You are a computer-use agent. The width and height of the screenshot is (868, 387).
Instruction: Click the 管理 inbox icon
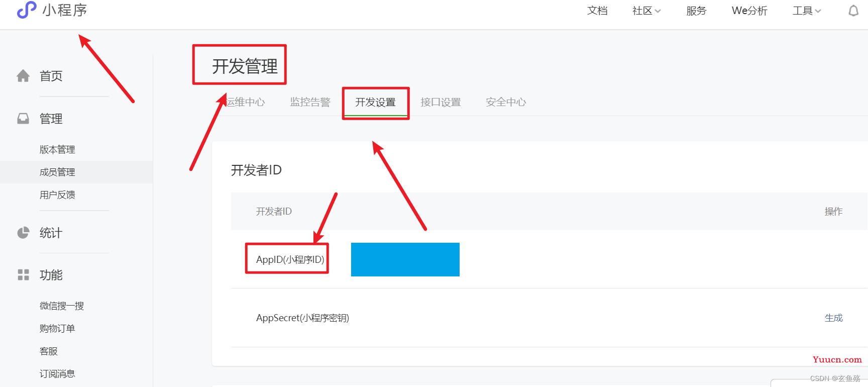(x=23, y=119)
